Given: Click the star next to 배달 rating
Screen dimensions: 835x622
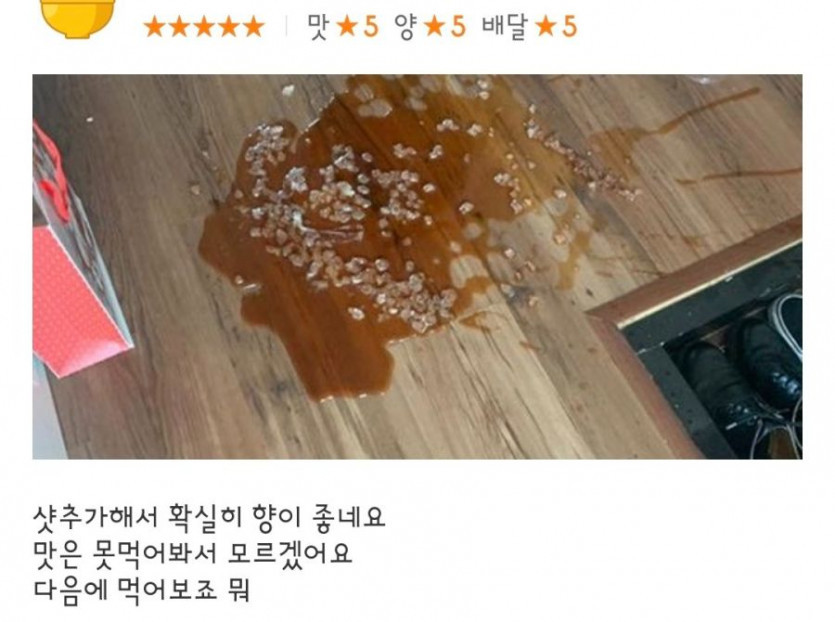Looking at the screenshot, I should (546, 26).
